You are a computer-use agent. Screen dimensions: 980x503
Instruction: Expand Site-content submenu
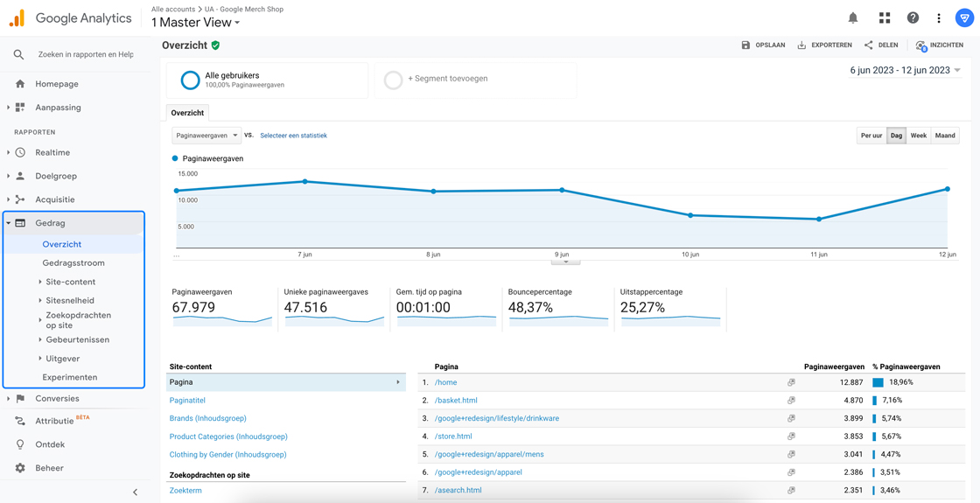pyautogui.click(x=40, y=282)
